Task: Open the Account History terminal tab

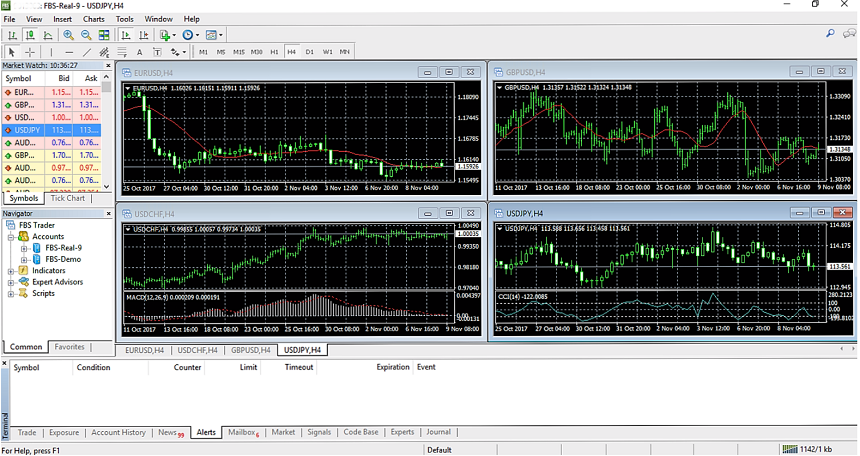Action: click(x=118, y=432)
